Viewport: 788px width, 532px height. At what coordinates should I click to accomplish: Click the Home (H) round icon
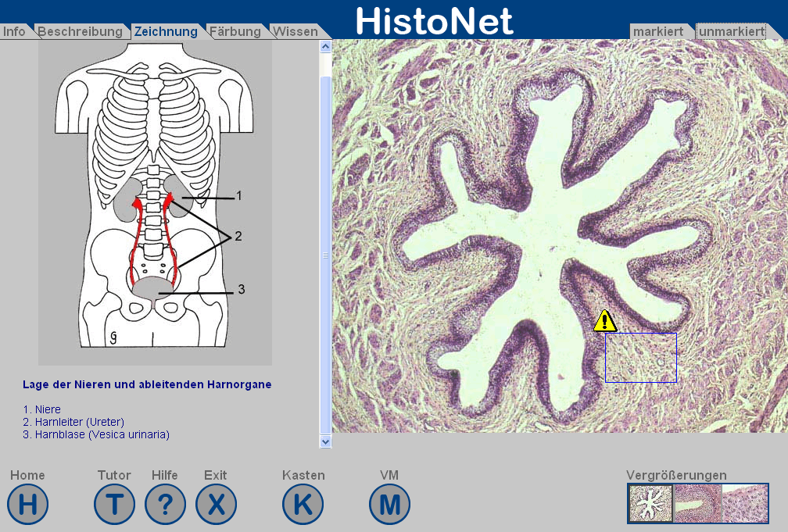click(x=28, y=504)
